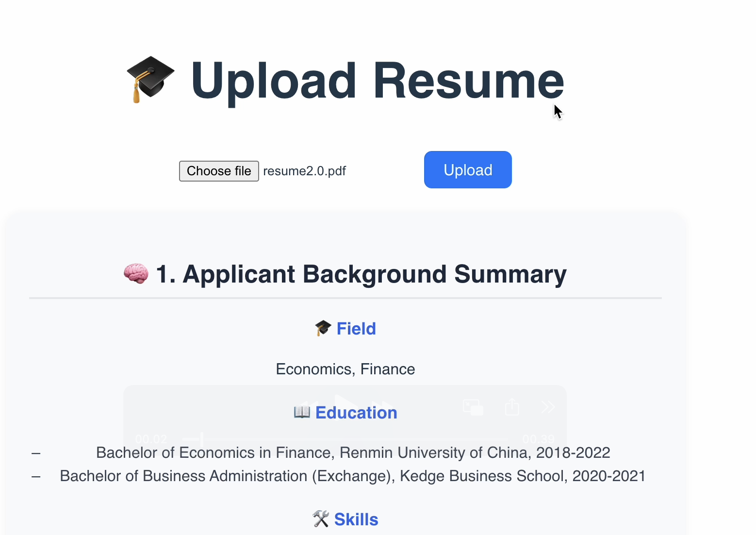Click the resume2.0.pdf file name
The width and height of the screenshot is (756, 535).
(304, 171)
